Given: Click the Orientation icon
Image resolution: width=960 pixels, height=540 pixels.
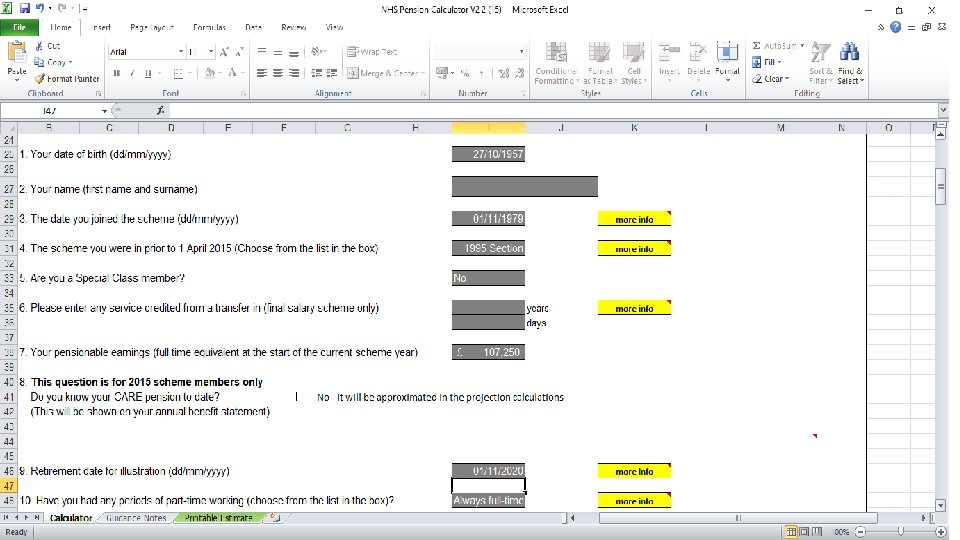Looking at the screenshot, I should click(x=317, y=52).
